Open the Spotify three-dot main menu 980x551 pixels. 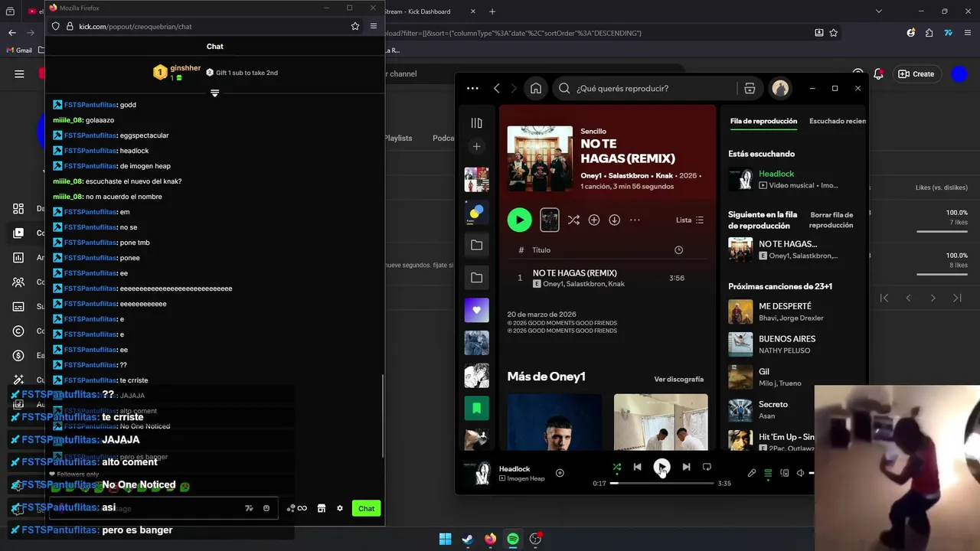coord(472,88)
